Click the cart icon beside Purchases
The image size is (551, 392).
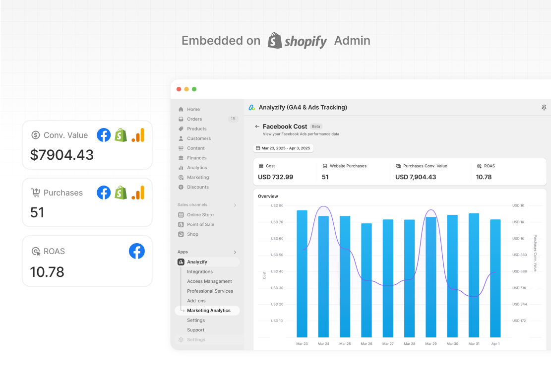pos(36,193)
